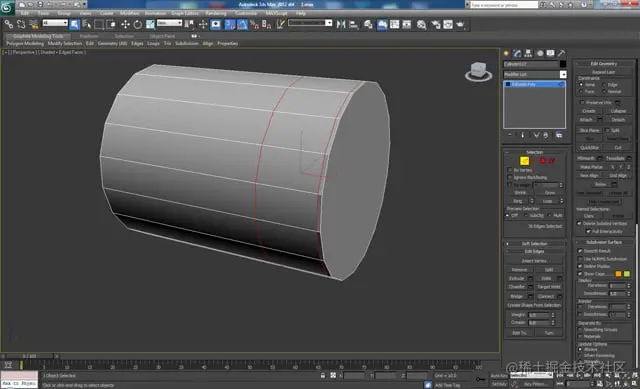Collapse the Subdivision Surface rollout
This screenshot has width=640, height=389.
coord(604,242)
